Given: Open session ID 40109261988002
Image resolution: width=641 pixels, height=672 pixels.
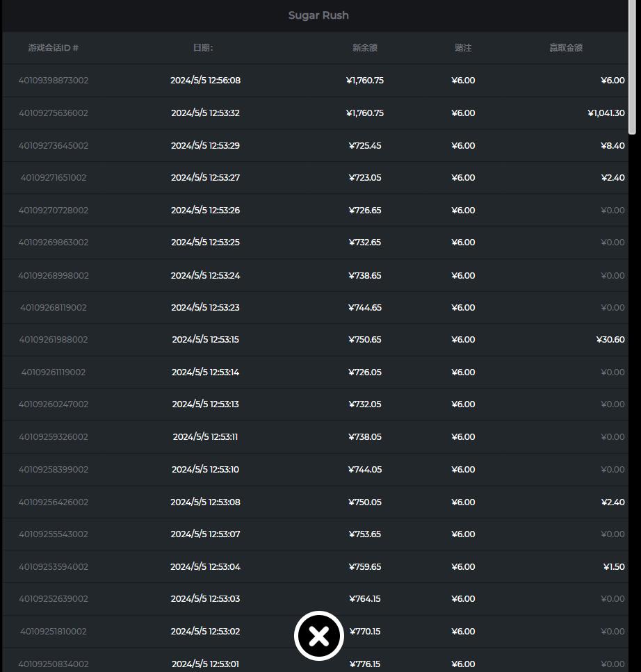Looking at the screenshot, I should click(x=54, y=339).
